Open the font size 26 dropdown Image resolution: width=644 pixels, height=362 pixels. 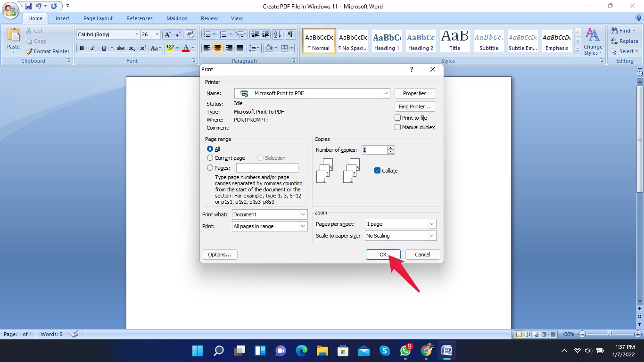[157, 34]
